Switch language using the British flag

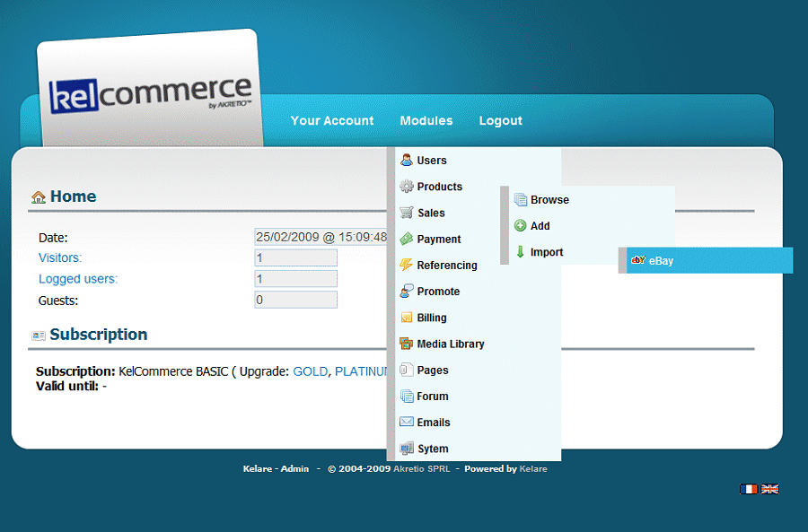click(769, 489)
